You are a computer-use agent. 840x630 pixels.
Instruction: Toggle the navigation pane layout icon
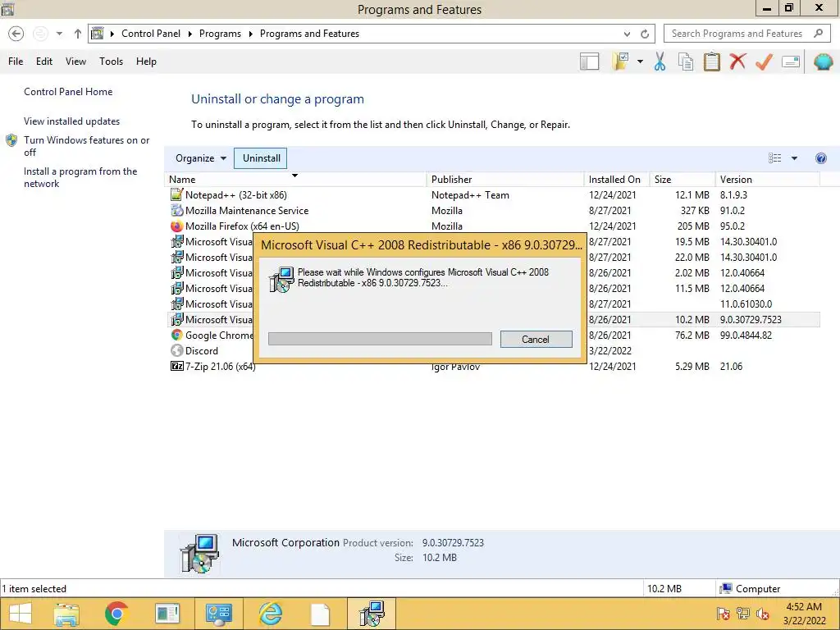[x=589, y=62]
